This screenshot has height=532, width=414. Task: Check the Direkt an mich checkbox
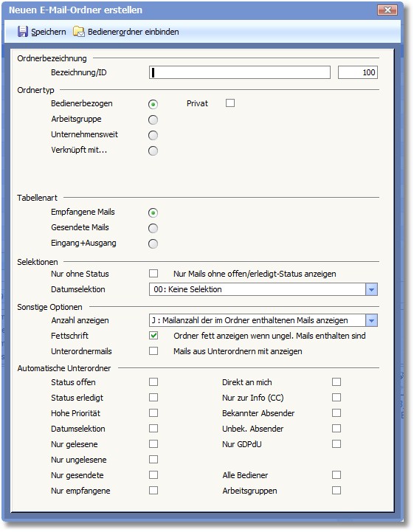pyautogui.click(x=337, y=382)
